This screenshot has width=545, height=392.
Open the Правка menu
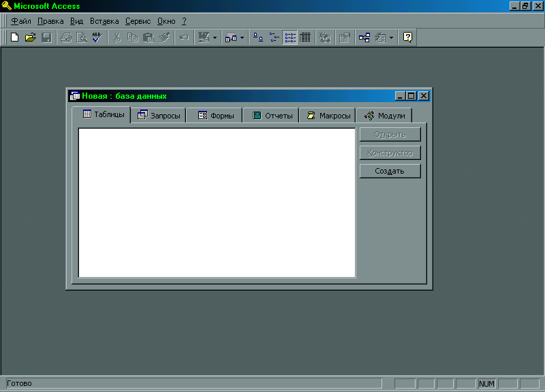tap(50, 21)
